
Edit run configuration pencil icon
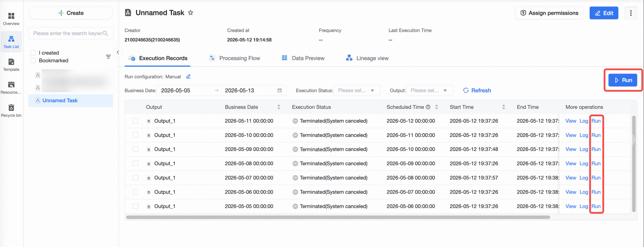pos(188,76)
